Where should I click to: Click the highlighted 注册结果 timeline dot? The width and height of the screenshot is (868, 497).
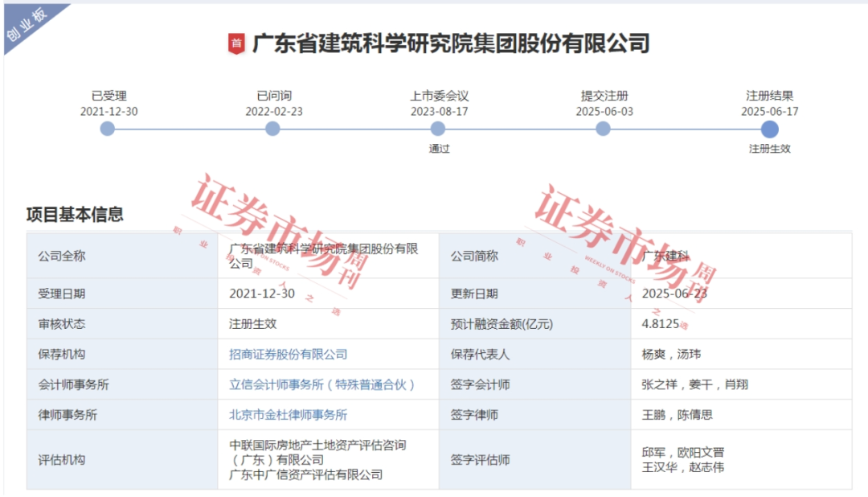pos(769,127)
